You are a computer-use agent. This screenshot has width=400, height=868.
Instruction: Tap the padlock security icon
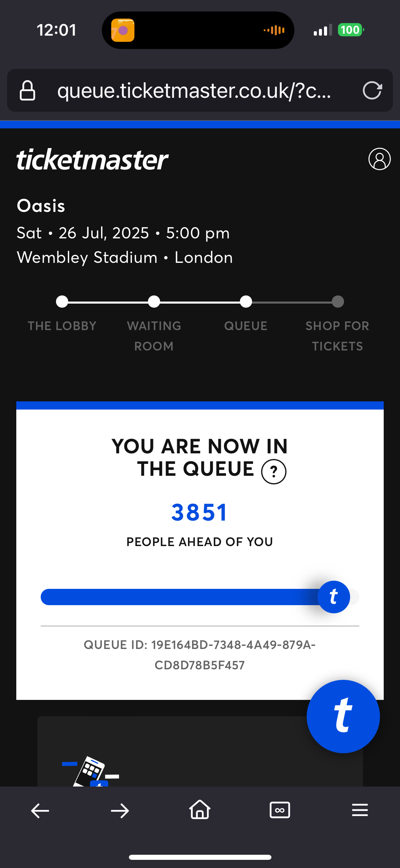[x=27, y=91]
